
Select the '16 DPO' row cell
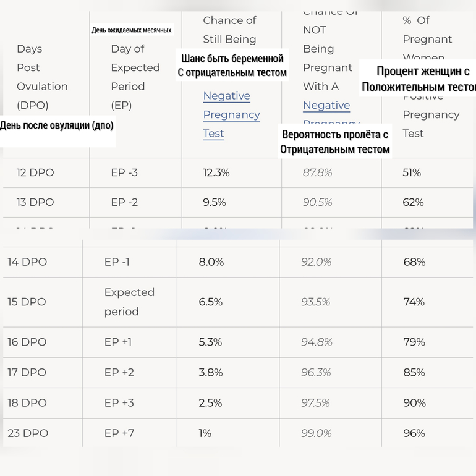(27, 342)
